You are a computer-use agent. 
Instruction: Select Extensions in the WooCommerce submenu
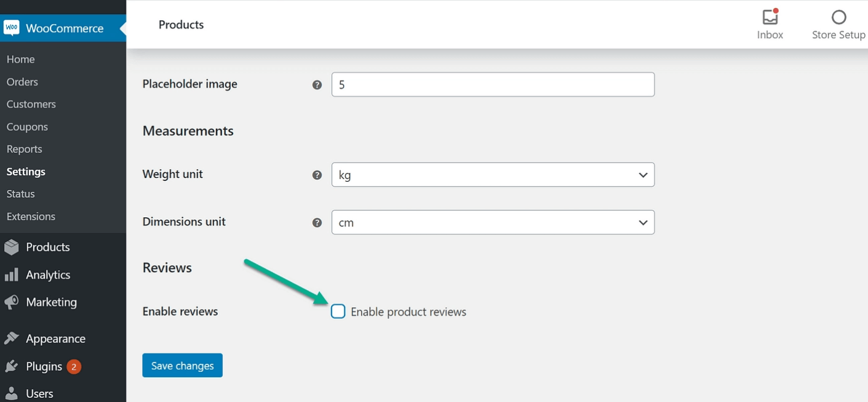(x=31, y=217)
